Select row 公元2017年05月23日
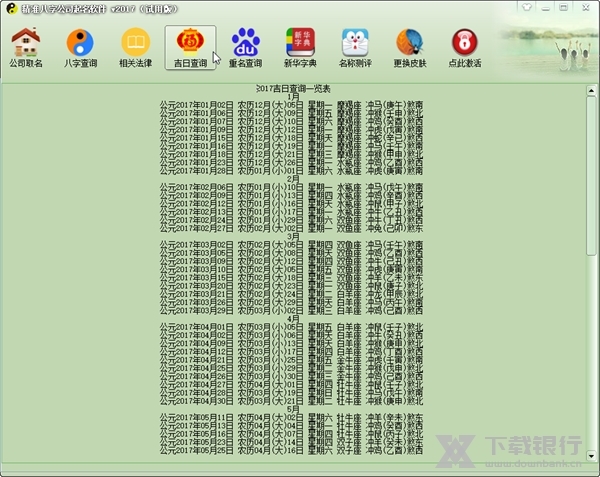 click(291, 442)
